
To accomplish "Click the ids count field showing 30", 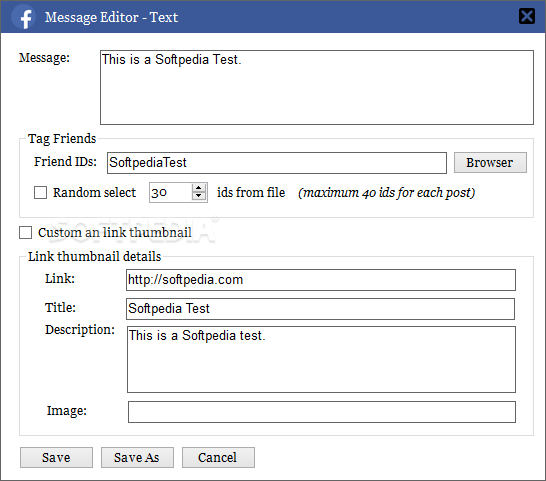I will click(171, 192).
